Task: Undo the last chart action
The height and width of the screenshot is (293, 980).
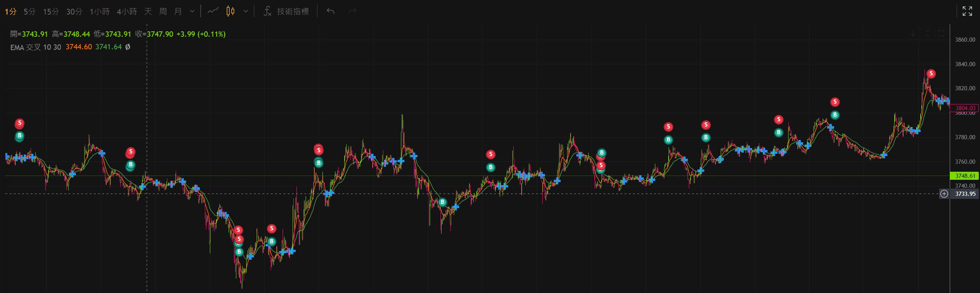Action: click(x=331, y=11)
